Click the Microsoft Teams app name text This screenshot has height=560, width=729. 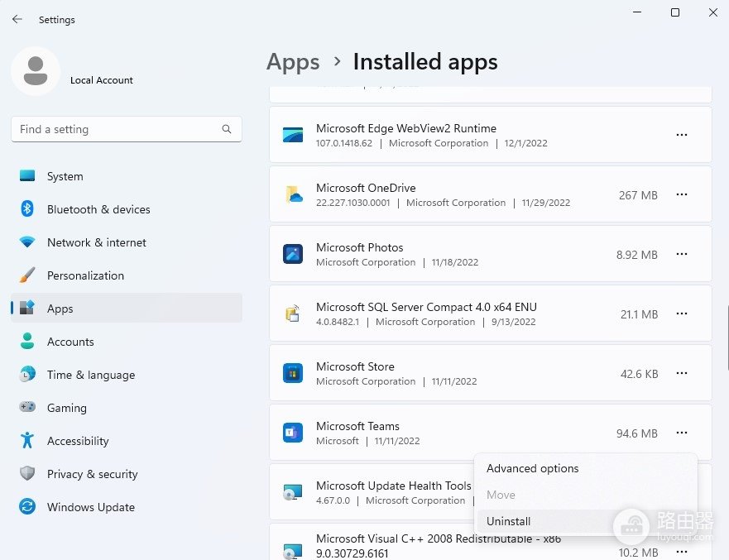(357, 426)
